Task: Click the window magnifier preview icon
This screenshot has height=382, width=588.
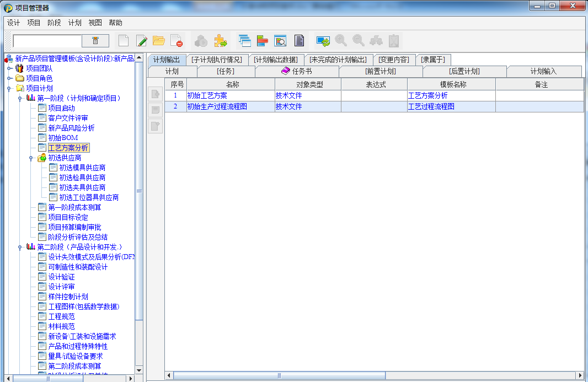Action: pyautogui.click(x=280, y=40)
